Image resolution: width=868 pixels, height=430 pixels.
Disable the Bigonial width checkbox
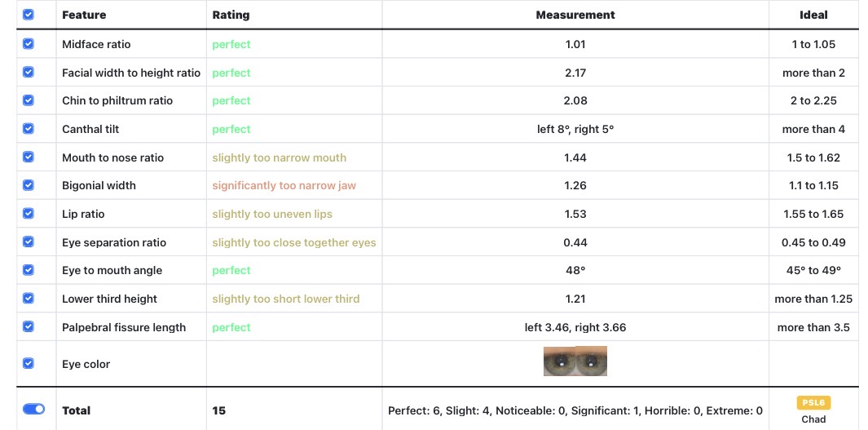point(29,185)
